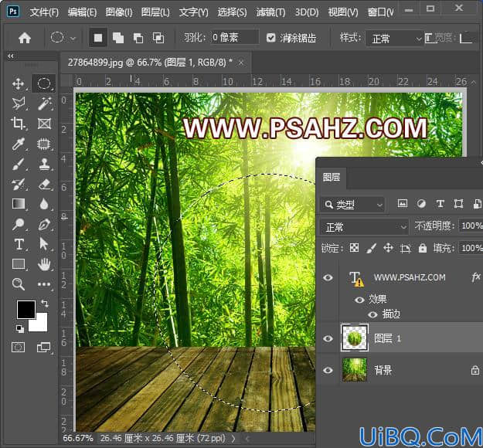This screenshot has height=448, width=483.
Task: Open the 图像(I) menu
Action: (x=118, y=12)
